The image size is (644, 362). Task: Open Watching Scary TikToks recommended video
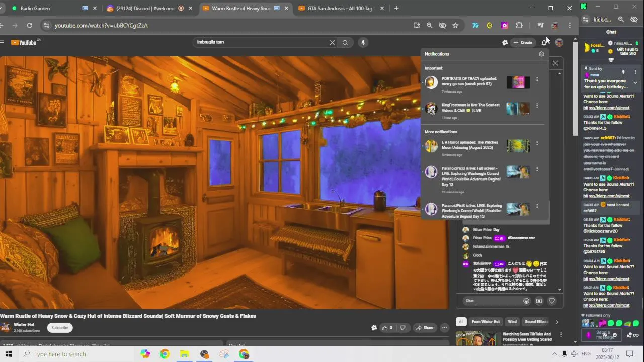[527, 337]
